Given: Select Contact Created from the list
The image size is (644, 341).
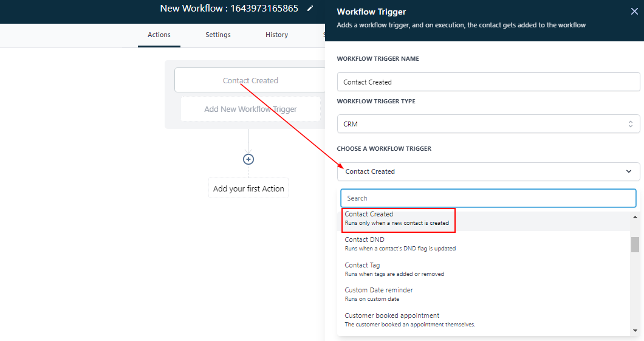Looking at the screenshot, I should click(397, 218).
